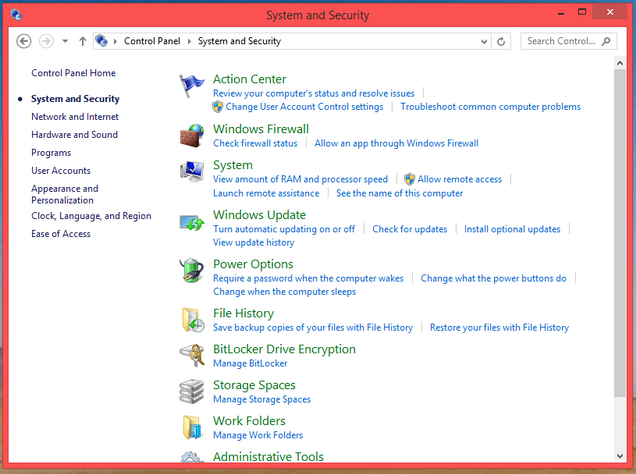Click the Forward arrow navigation button
The height and width of the screenshot is (474, 636).
pos(46,41)
